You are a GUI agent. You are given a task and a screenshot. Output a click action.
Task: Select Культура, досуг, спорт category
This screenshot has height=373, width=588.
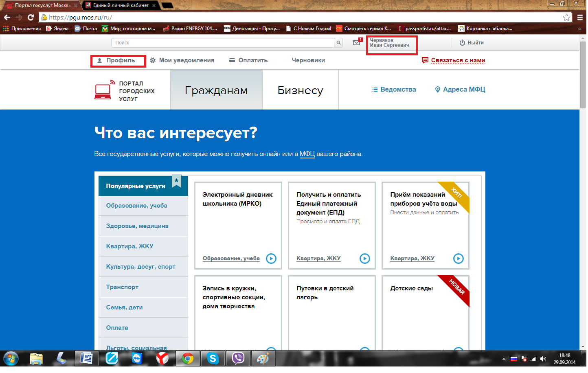tap(143, 267)
